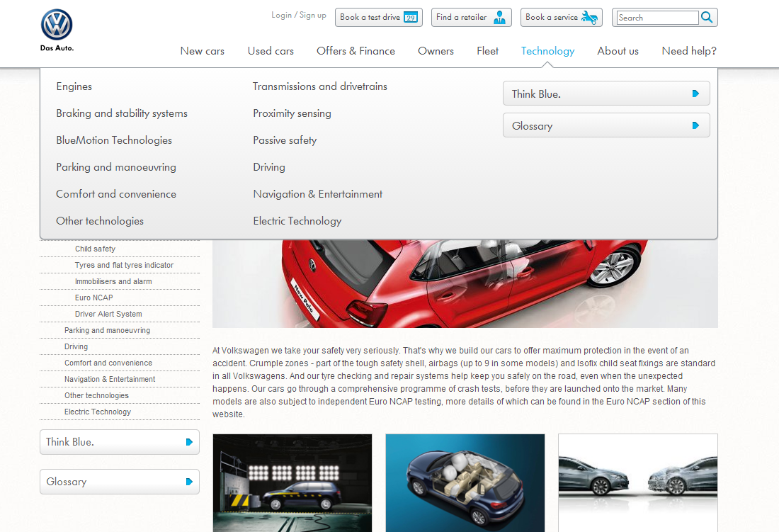
Task: Select Immobilisers and alarm
Action: tap(113, 282)
